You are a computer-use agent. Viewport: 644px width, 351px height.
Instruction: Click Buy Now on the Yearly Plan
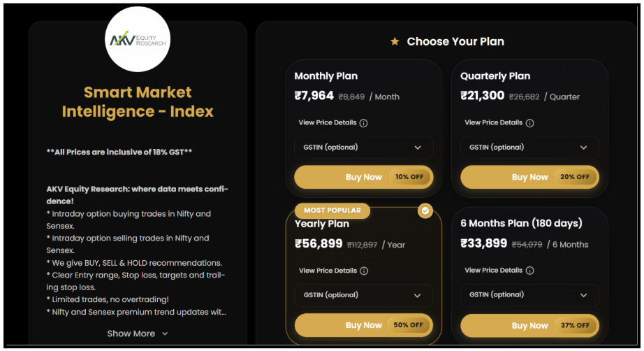[363, 325]
